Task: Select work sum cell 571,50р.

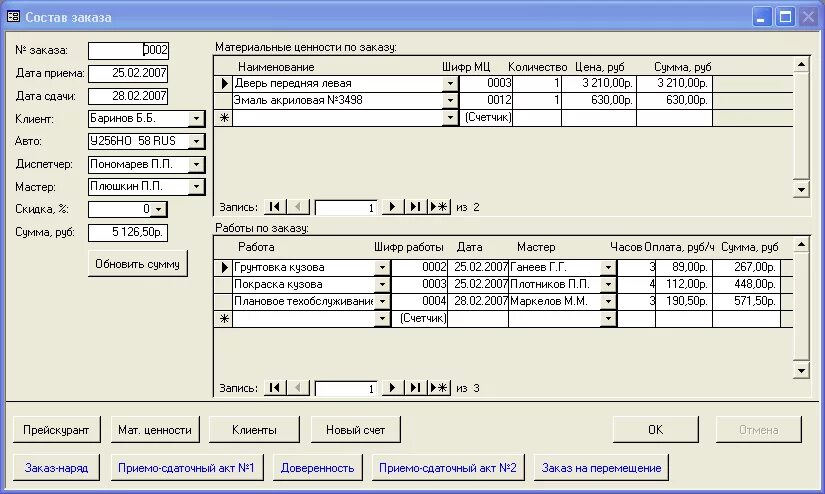Action: tap(746, 301)
